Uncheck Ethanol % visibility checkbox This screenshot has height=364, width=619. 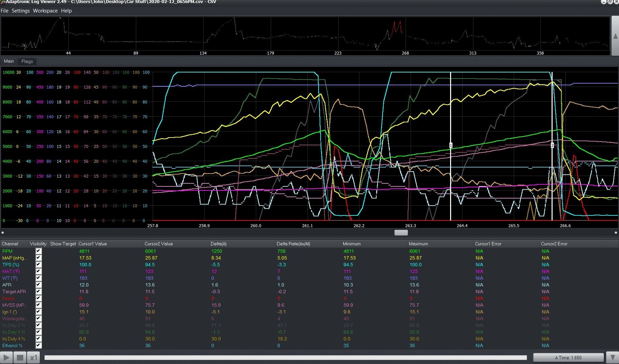pos(38,345)
